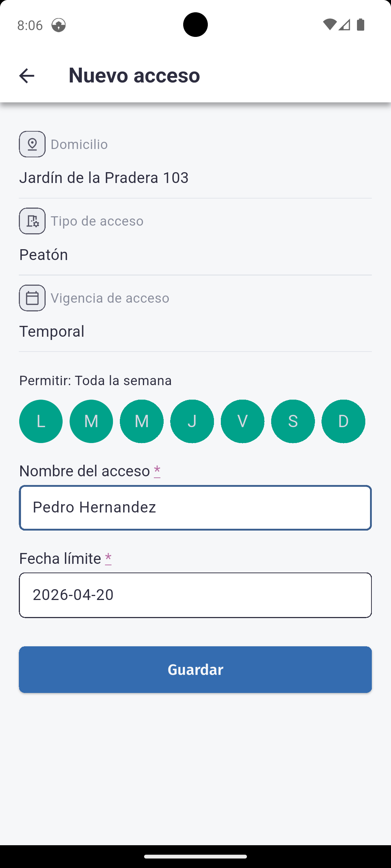This screenshot has height=868, width=391.
Task: Click the Tipo de acceso building icon
Action: coord(32,221)
